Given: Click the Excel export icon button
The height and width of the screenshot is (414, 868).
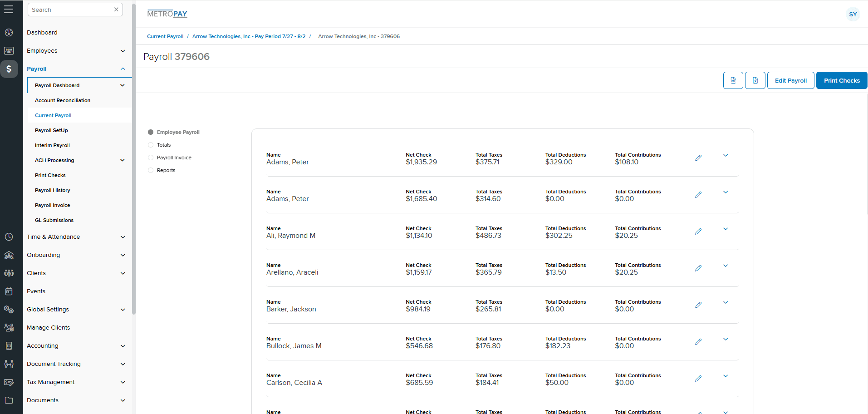Looking at the screenshot, I should 755,80.
